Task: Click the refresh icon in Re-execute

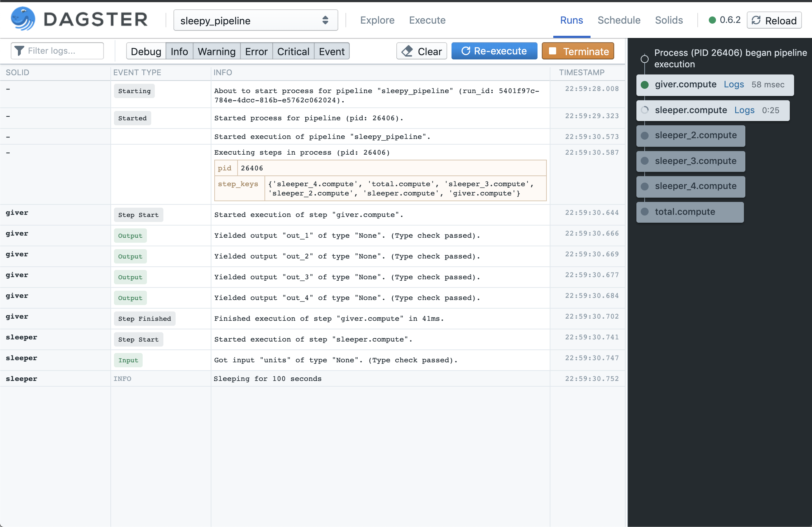Action: tap(465, 51)
